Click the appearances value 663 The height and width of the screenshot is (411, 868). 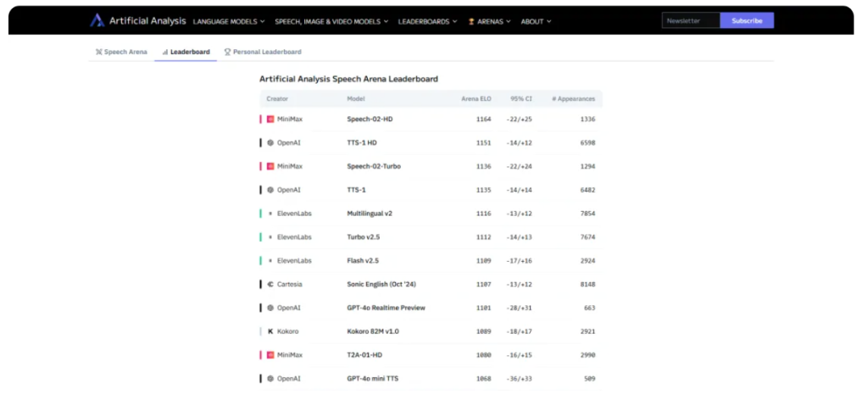coord(590,308)
